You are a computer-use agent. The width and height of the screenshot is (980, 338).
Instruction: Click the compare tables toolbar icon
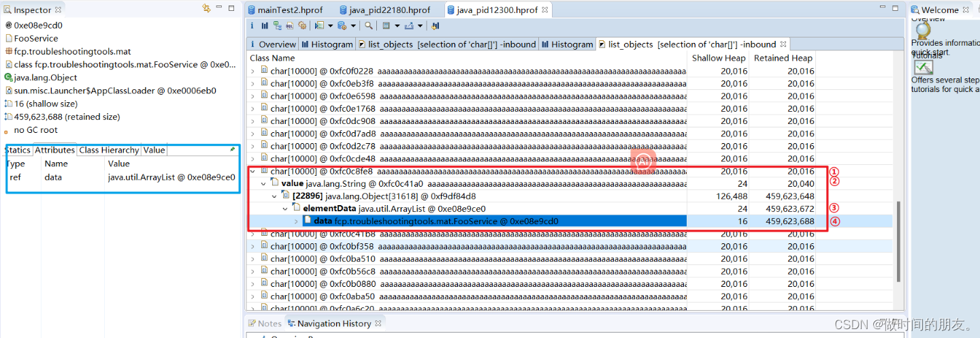(436, 25)
